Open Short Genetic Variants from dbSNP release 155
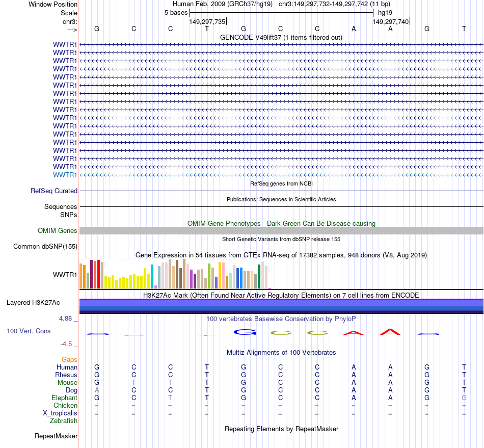This screenshot has width=484, height=448. coord(281,239)
